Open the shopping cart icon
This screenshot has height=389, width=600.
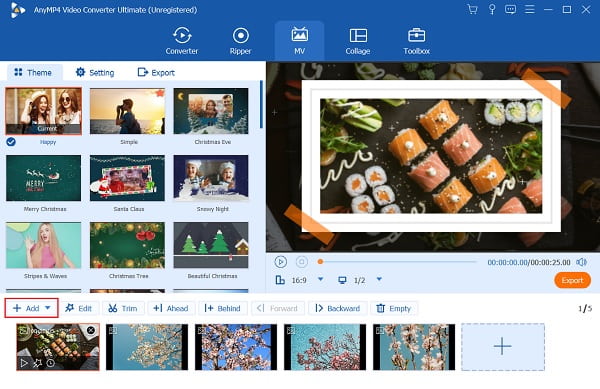tap(473, 10)
